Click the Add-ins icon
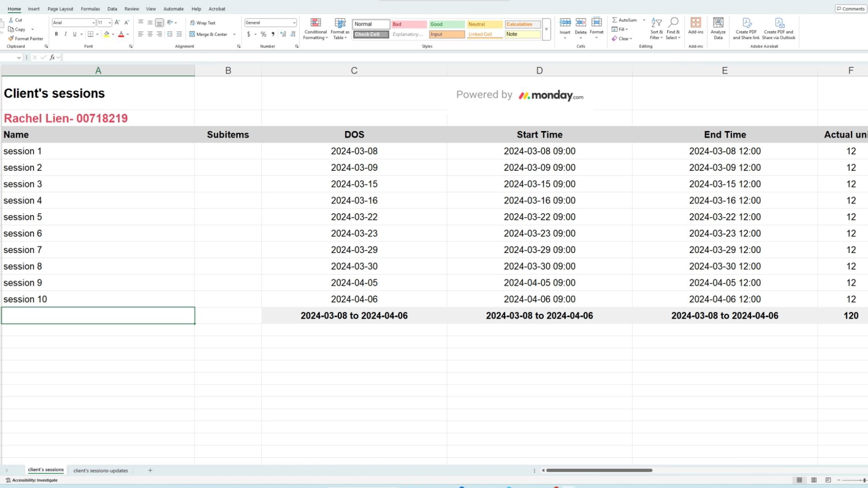Image resolution: width=868 pixels, height=488 pixels. coord(695,23)
